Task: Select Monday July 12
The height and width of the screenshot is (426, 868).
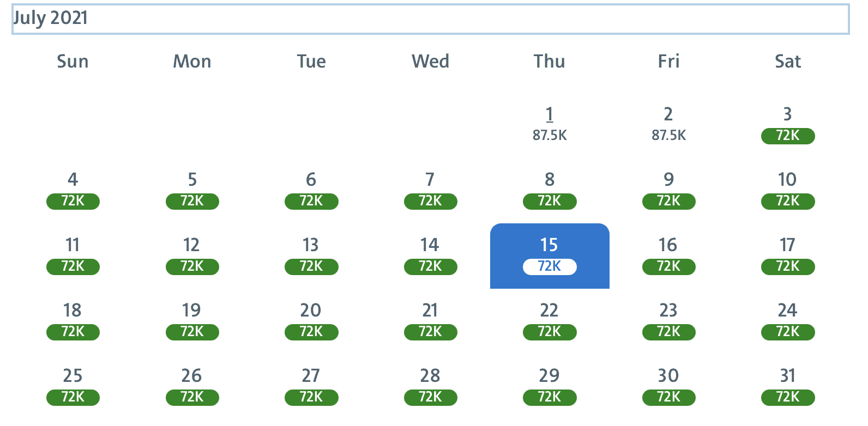Action: 192,255
